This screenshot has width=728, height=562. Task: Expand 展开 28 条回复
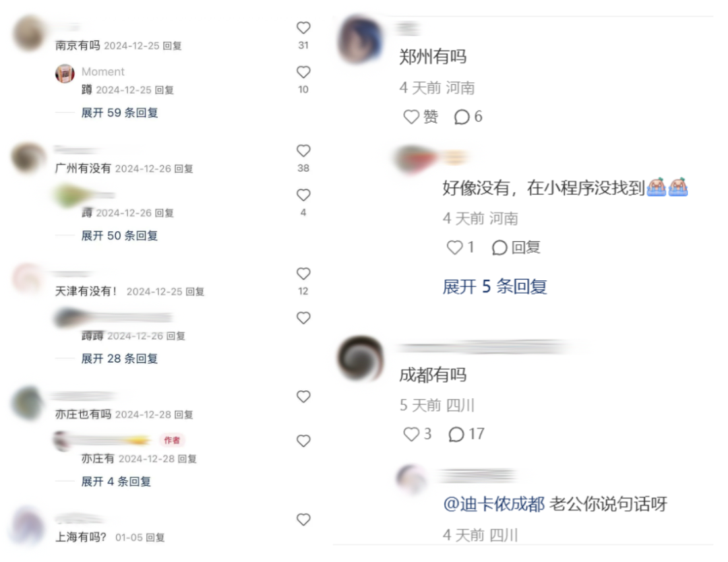(x=119, y=358)
